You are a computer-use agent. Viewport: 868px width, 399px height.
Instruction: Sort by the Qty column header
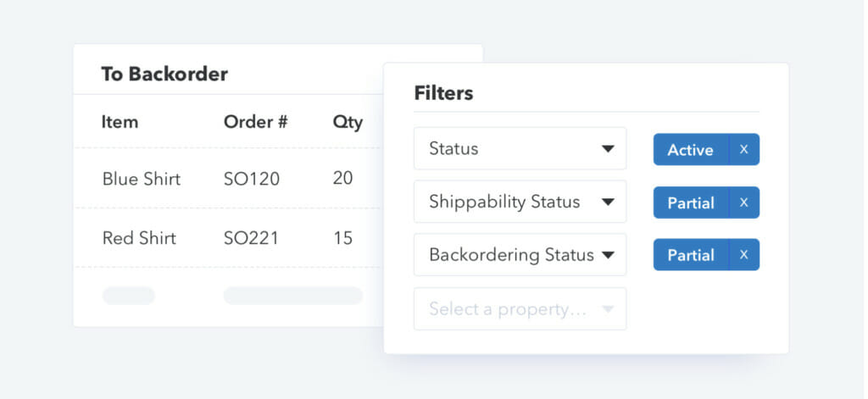(x=348, y=122)
